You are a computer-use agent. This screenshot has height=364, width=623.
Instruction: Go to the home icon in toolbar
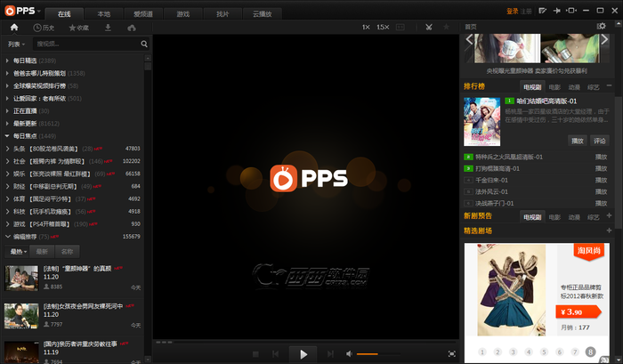click(x=14, y=27)
